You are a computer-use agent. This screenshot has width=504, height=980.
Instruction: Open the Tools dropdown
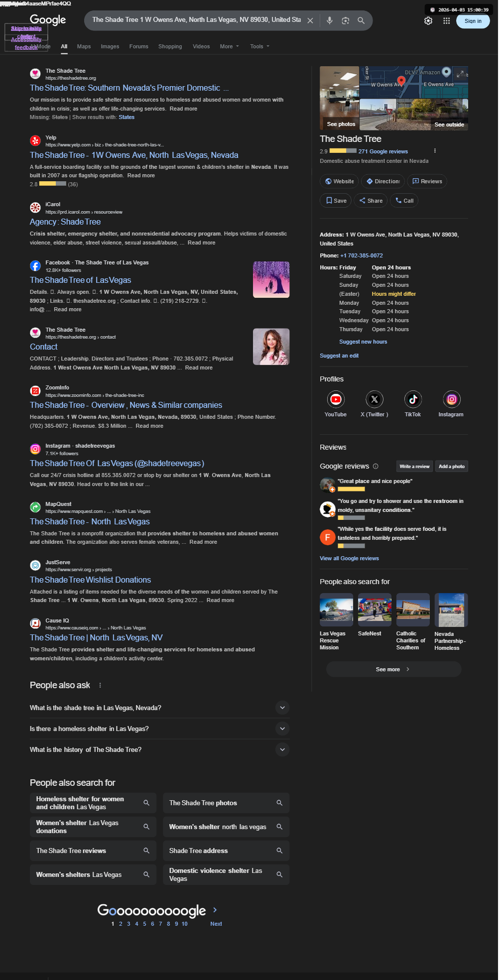(259, 46)
